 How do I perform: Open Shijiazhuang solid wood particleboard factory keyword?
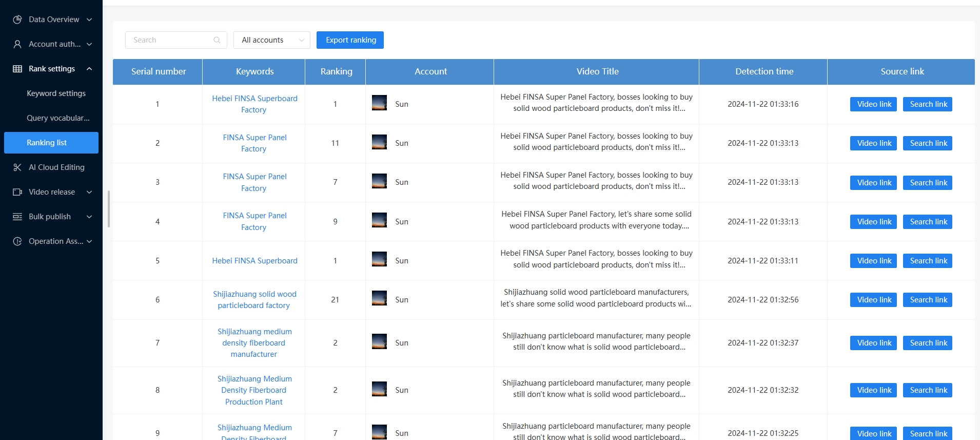[x=254, y=300]
